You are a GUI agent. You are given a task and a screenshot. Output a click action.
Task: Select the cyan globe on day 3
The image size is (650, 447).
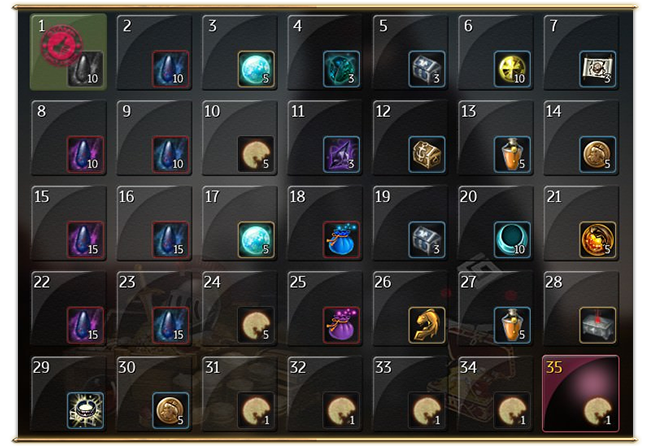[x=256, y=69]
